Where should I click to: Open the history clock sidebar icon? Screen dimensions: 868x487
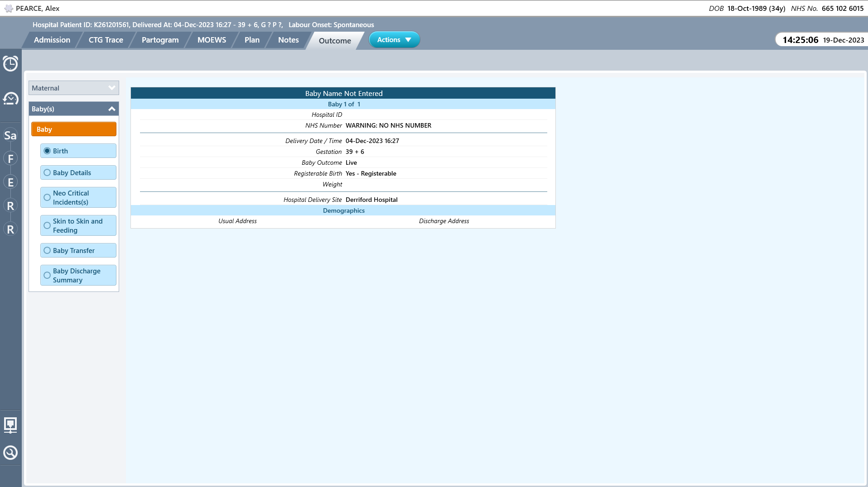(x=10, y=98)
